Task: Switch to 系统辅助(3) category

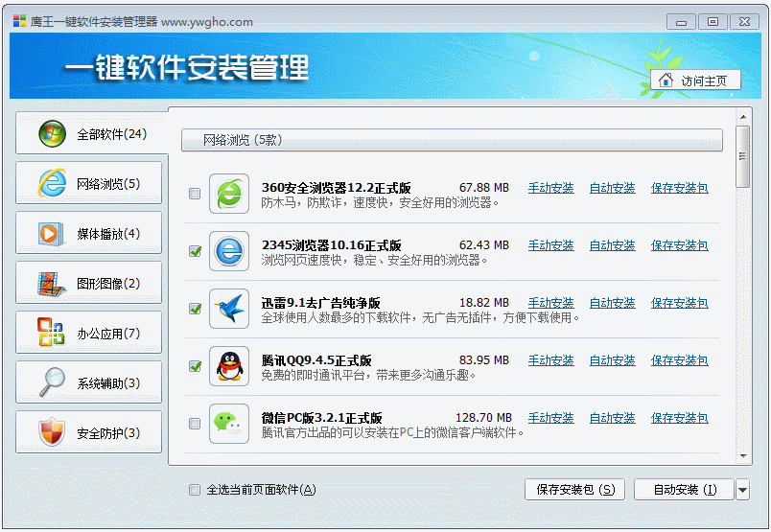Action: pyautogui.click(x=88, y=382)
